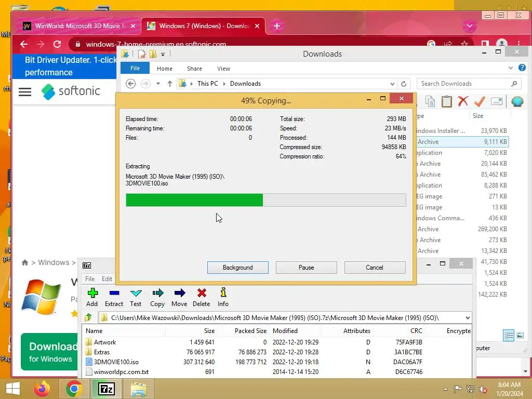
Task: Select the Extras folder in 7-Zip
Action: point(102,352)
